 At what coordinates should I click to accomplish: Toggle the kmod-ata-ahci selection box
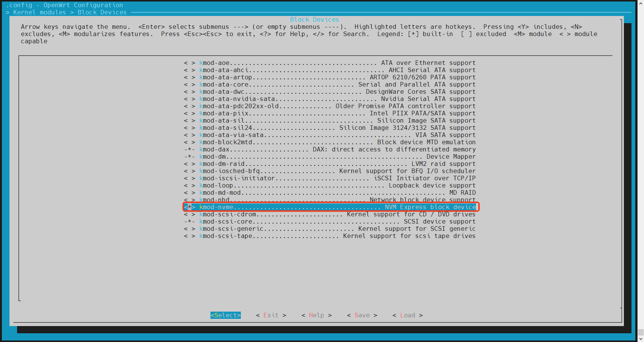[189, 70]
